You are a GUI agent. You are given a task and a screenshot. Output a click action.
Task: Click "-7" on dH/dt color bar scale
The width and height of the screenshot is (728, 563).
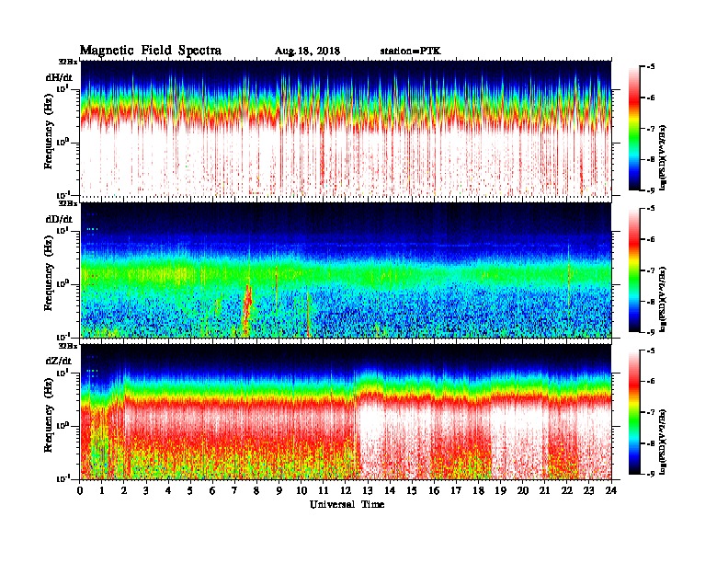(651, 129)
